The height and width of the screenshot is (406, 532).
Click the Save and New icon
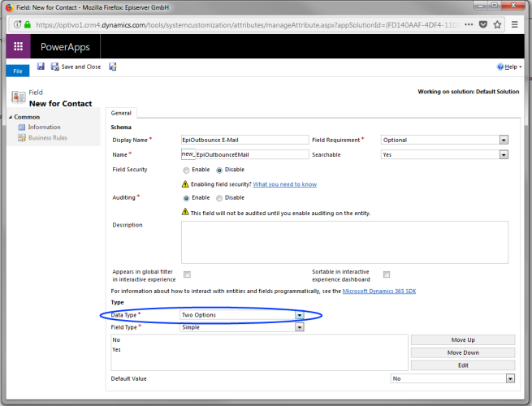(x=112, y=67)
